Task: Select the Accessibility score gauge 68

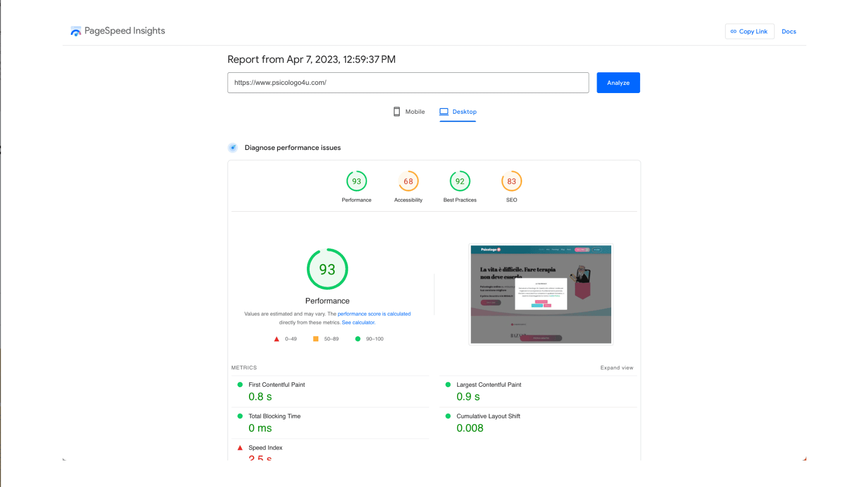Action: click(408, 182)
